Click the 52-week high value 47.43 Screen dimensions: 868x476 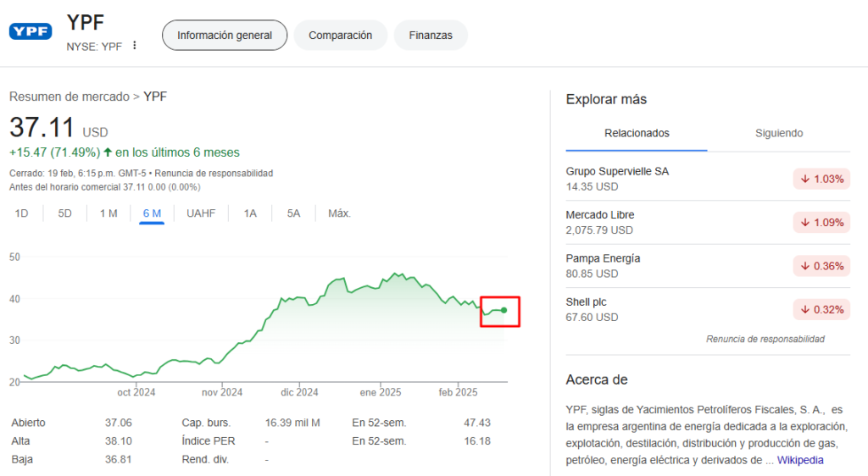point(477,423)
